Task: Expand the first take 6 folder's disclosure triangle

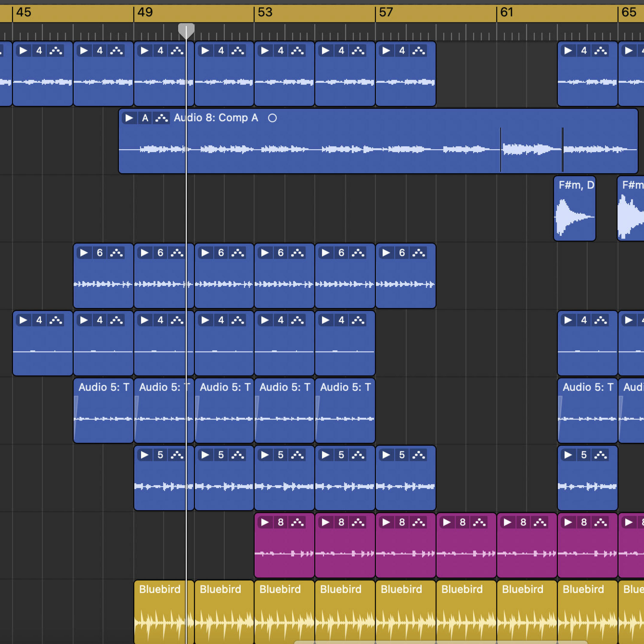Action: click(84, 253)
